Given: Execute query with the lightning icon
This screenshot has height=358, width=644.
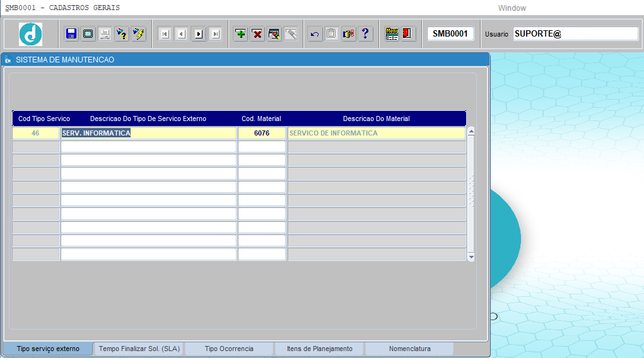Looking at the screenshot, I should [x=139, y=34].
